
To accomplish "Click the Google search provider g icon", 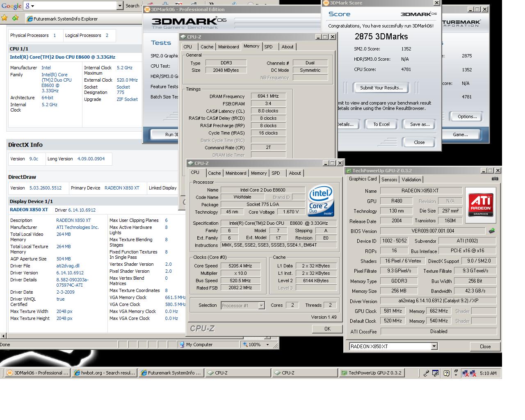I will (x=27, y=5).
